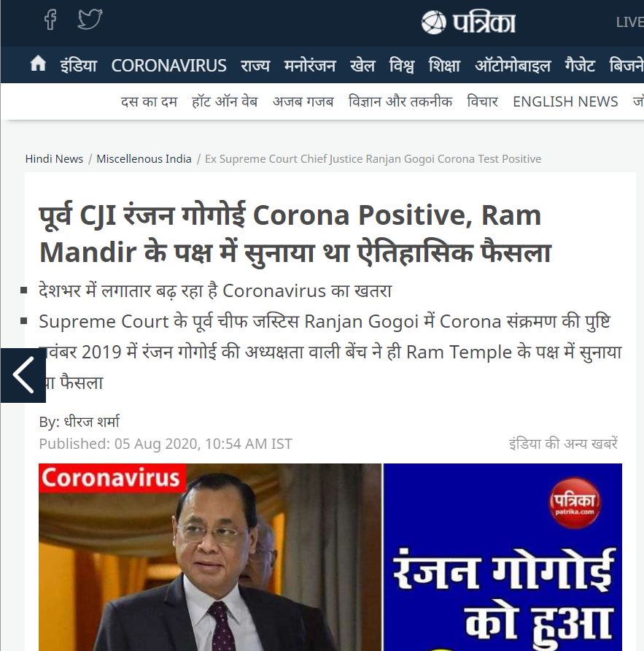Open the अजब गजब submenu link
The height and width of the screenshot is (651, 644).
pyautogui.click(x=303, y=101)
